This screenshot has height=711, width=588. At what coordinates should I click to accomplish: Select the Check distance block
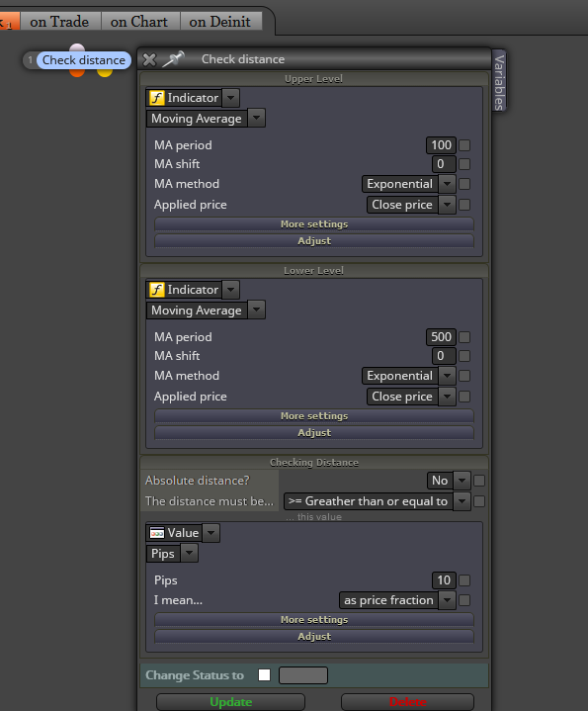(83, 60)
